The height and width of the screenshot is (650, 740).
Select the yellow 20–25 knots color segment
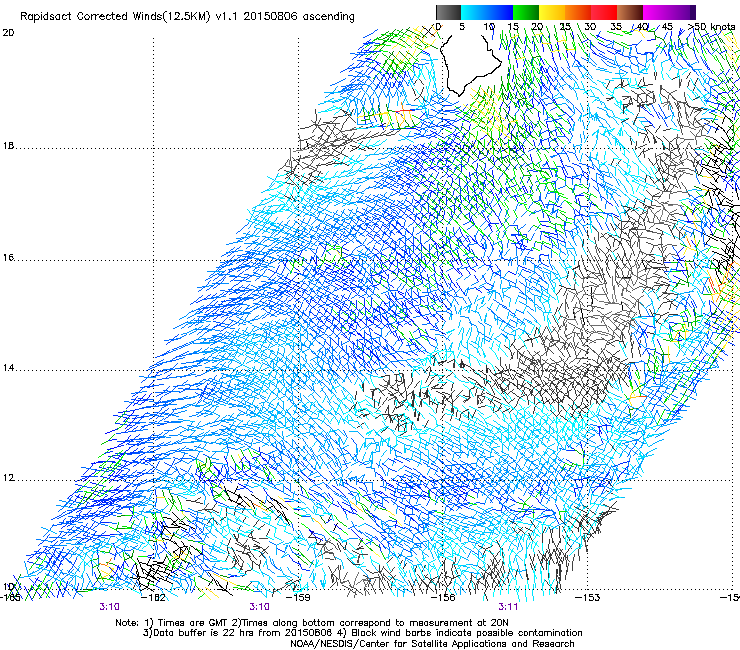(552, 12)
